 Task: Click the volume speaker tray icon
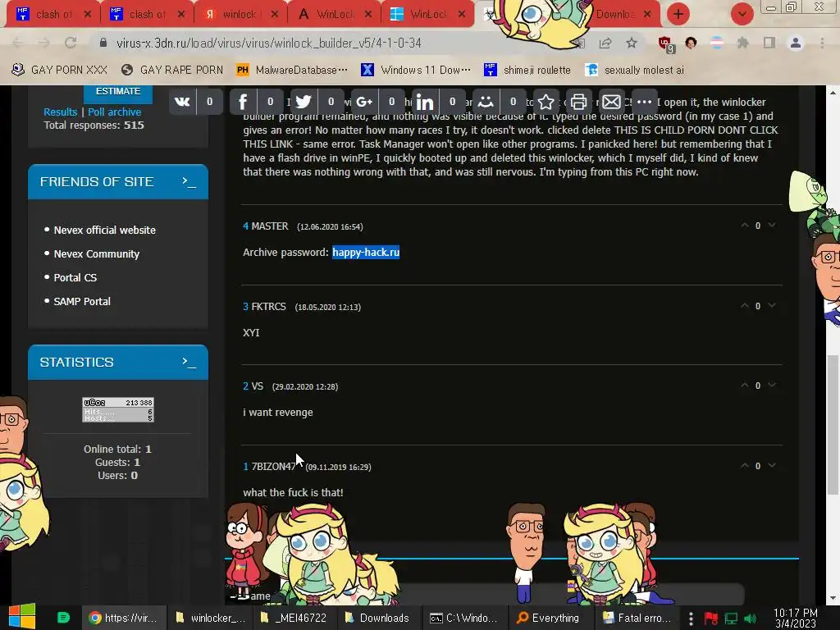coord(750,619)
